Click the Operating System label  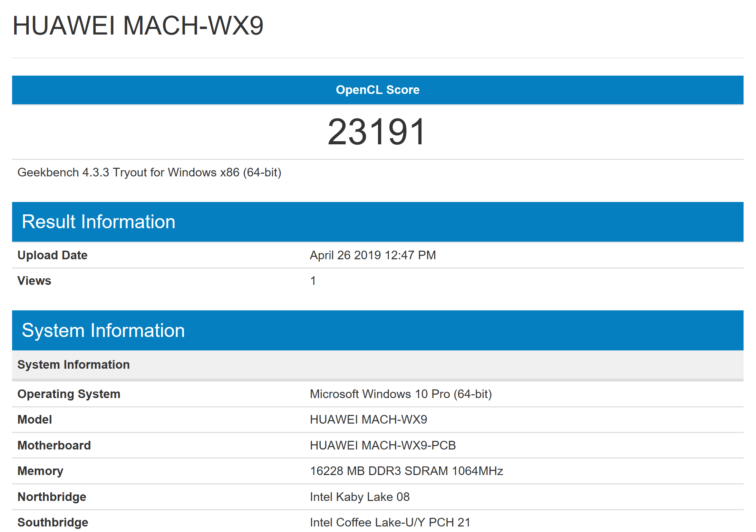[x=69, y=394]
